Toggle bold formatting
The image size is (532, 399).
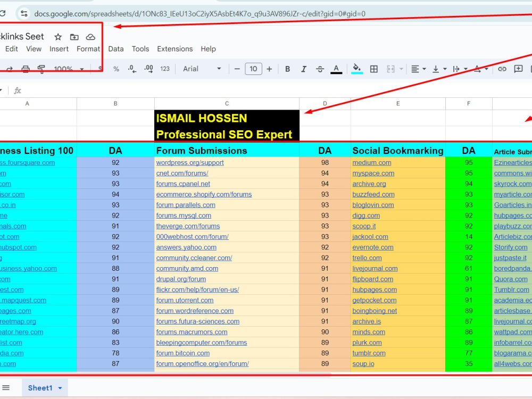(x=287, y=69)
